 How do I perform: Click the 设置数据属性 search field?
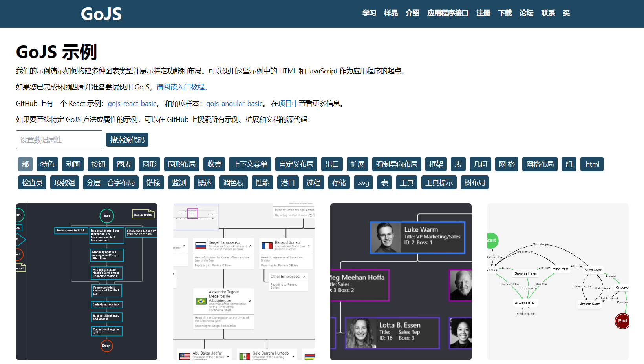pyautogui.click(x=59, y=139)
